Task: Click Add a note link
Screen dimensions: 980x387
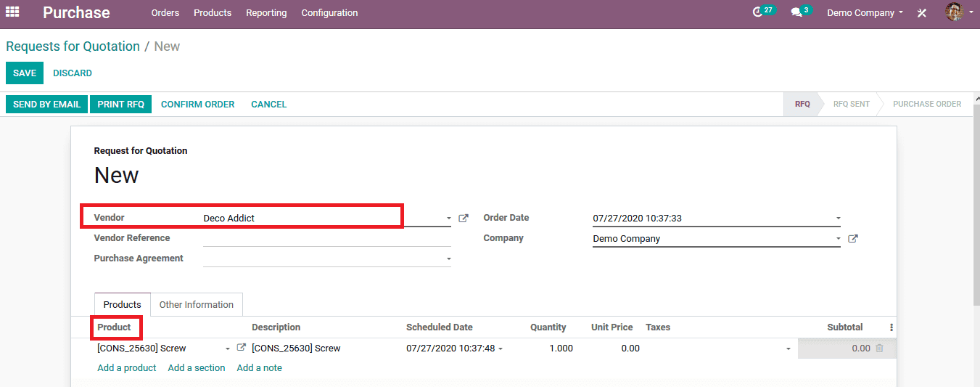Action: [260, 368]
